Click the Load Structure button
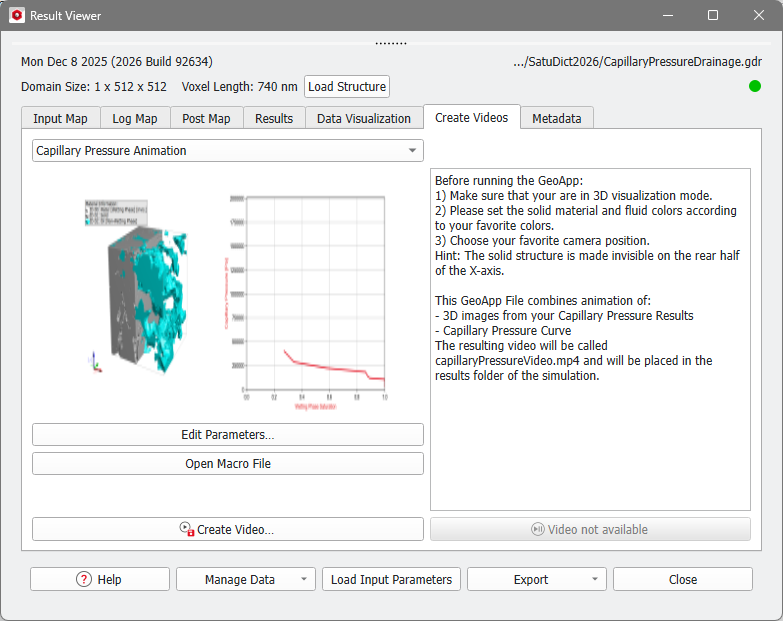Viewport: 783px width, 621px height. (x=346, y=87)
